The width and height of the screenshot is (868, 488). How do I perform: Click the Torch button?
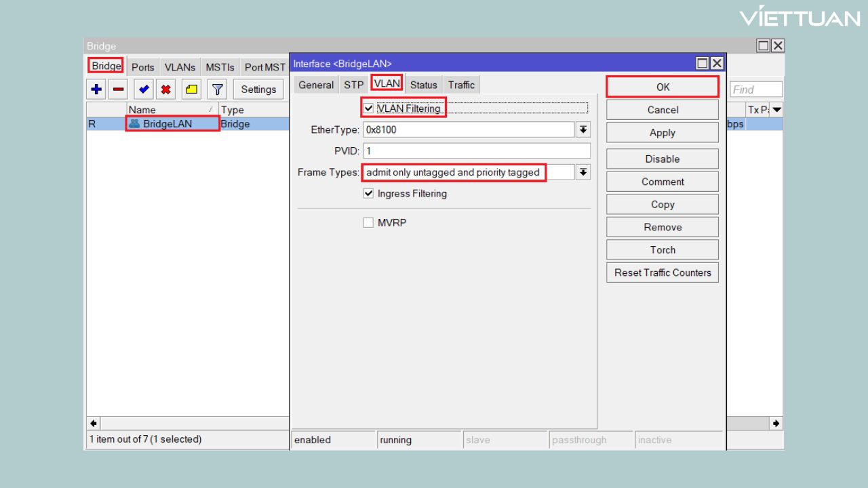662,249
